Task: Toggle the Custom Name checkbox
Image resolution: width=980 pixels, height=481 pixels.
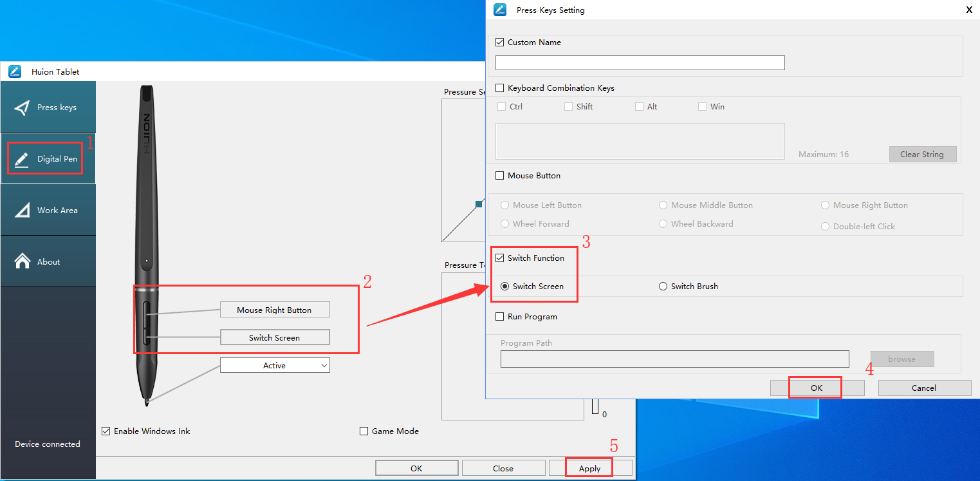Action: click(x=500, y=42)
